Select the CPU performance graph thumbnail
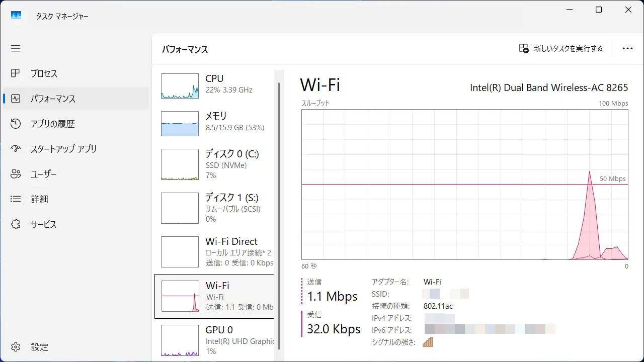This screenshot has width=644, height=362. (x=180, y=86)
